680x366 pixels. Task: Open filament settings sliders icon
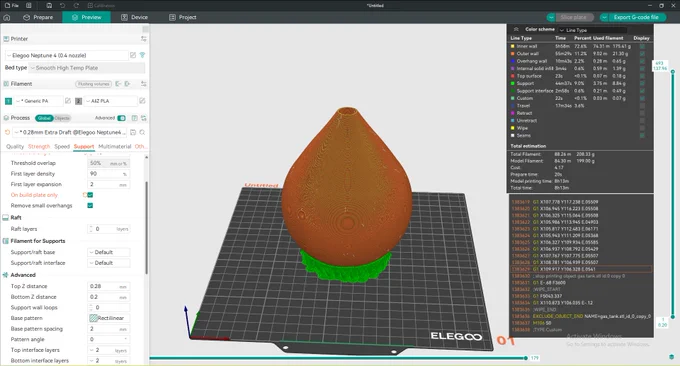[x=144, y=84]
